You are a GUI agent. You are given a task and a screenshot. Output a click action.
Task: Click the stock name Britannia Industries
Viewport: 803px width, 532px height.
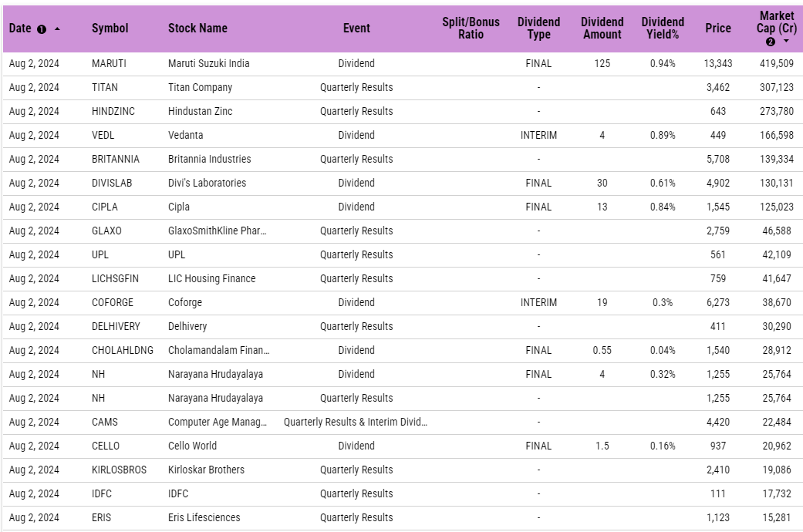[x=210, y=160]
